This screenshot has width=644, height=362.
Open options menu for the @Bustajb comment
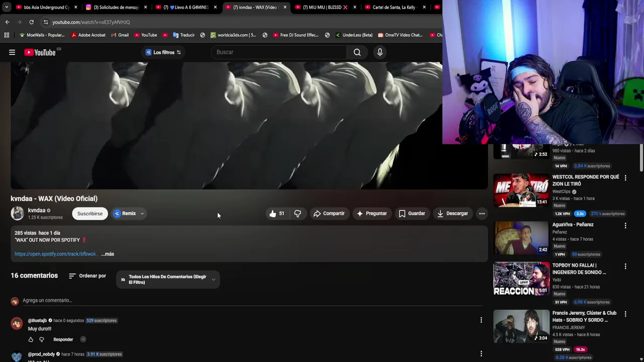click(481, 320)
